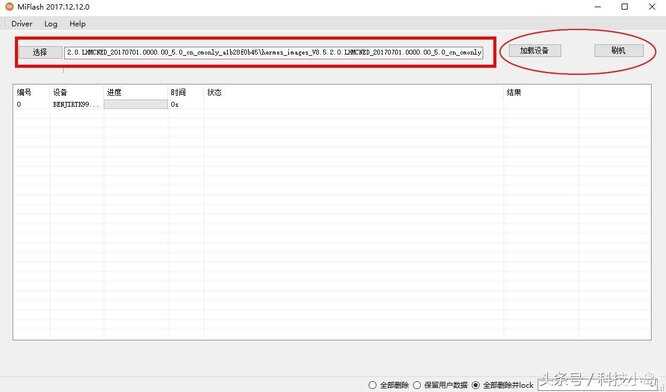666x392 pixels.
Task: Select the 全部删除并lock radio option
Action: click(503, 385)
